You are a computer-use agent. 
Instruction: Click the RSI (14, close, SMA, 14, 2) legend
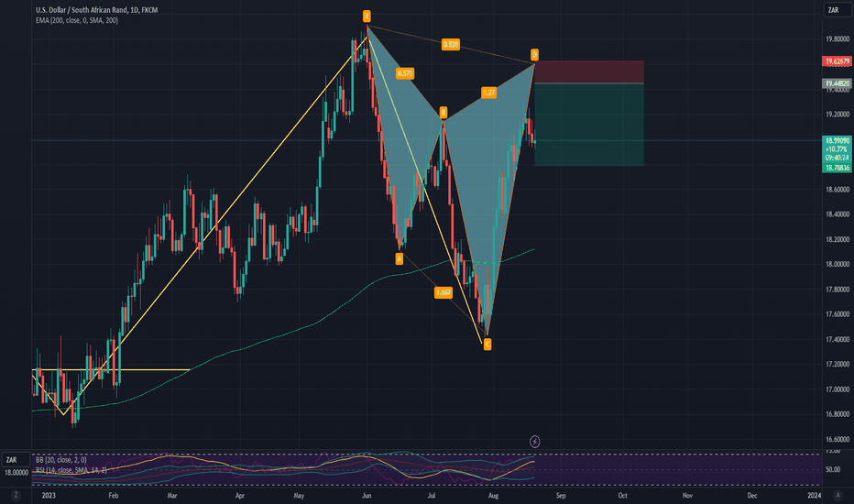[71, 470]
